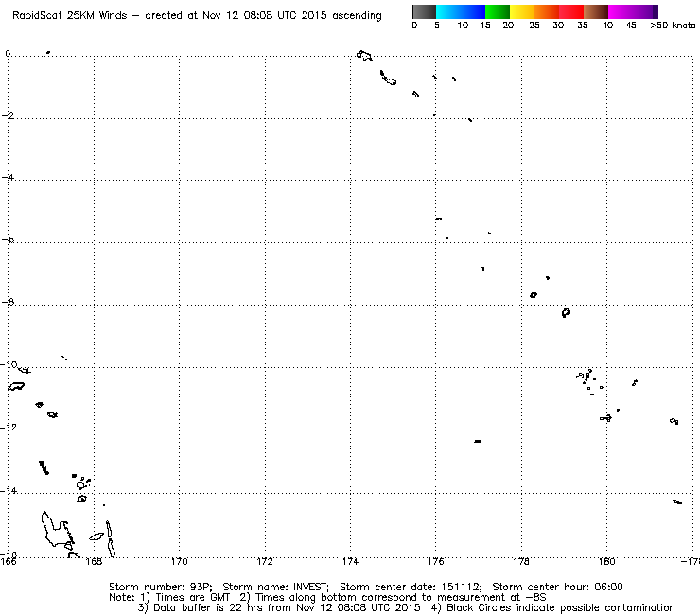Click the '178' longitude axis label
Screen dimensions: 700x615
point(521,561)
